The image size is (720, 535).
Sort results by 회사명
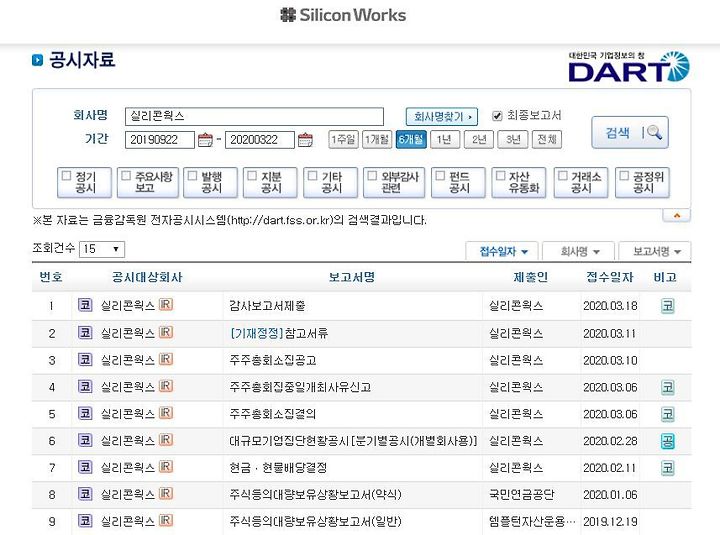tap(579, 251)
